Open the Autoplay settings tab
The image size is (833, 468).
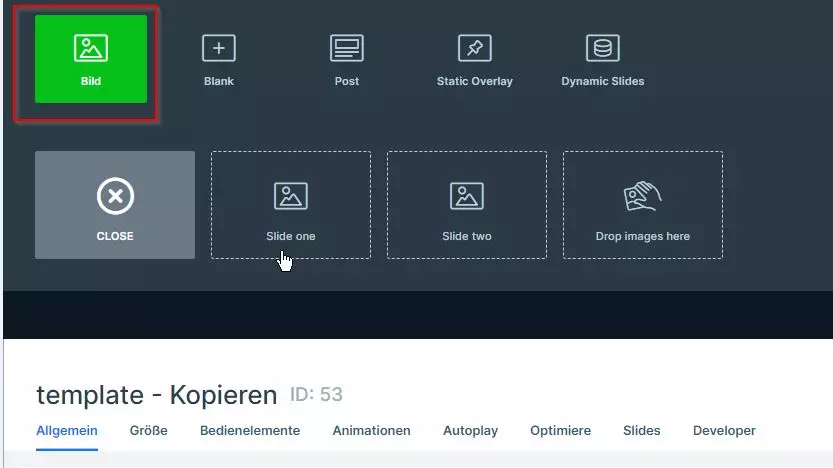(x=470, y=431)
